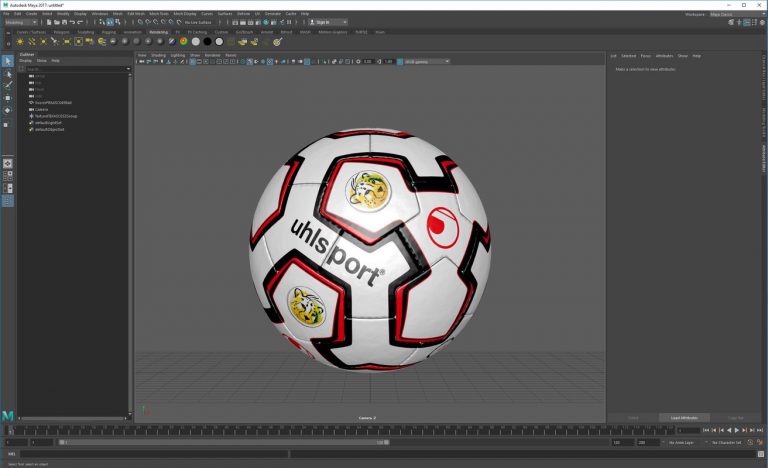Expand the Sign In dropdown
Image resolution: width=768 pixels, height=468 pixels.
pyautogui.click(x=328, y=21)
